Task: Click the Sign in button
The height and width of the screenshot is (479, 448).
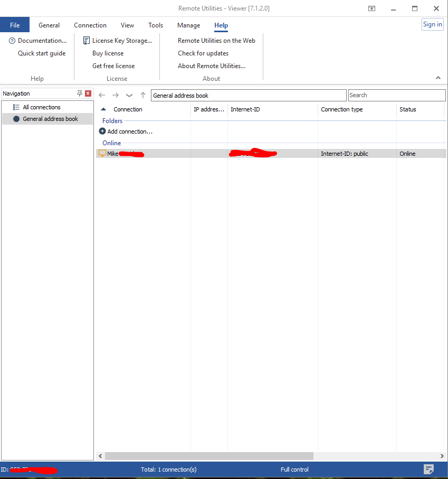Action: pyautogui.click(x=432, y=24)
